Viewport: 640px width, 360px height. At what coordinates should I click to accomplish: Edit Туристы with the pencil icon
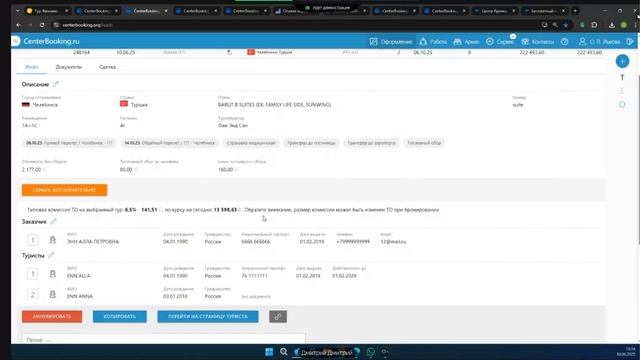pyautogui.click(x=51, y=255)
